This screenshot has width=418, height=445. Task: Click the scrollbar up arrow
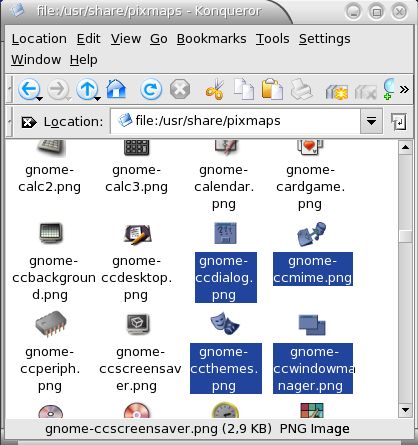click(406, 147)
